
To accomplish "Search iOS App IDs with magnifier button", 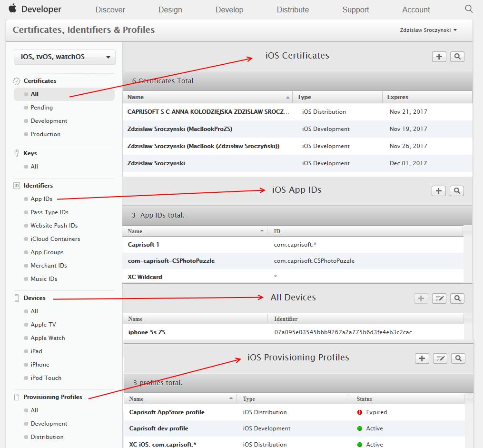I will tap(457, 191).
